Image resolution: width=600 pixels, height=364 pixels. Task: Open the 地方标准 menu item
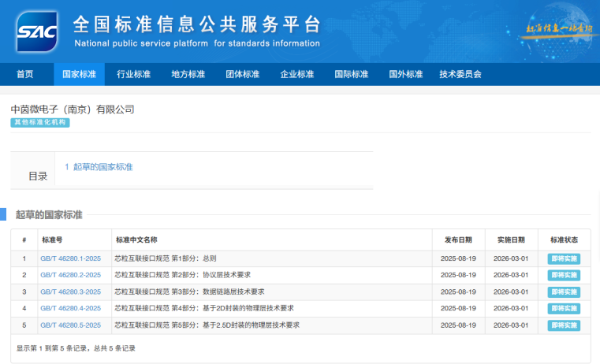(x=188, y=74)
